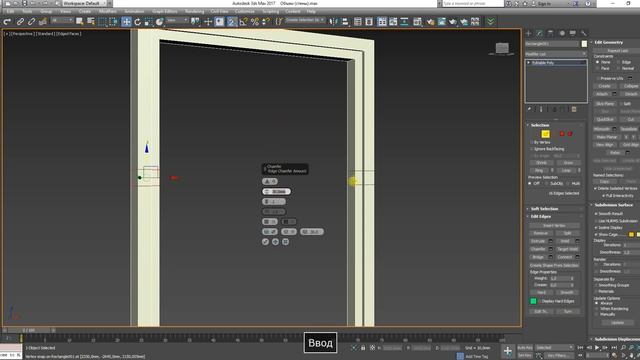Open the Edit menu

pos(10,11)
